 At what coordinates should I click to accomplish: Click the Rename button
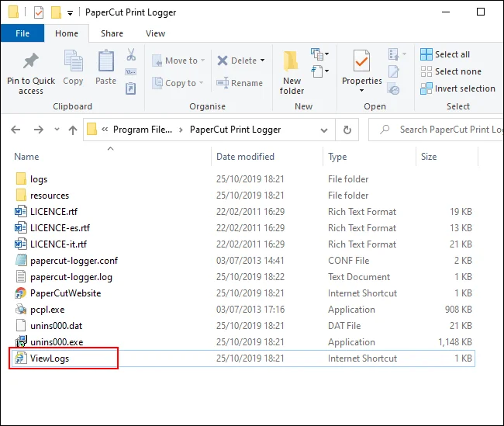(240, 83)
